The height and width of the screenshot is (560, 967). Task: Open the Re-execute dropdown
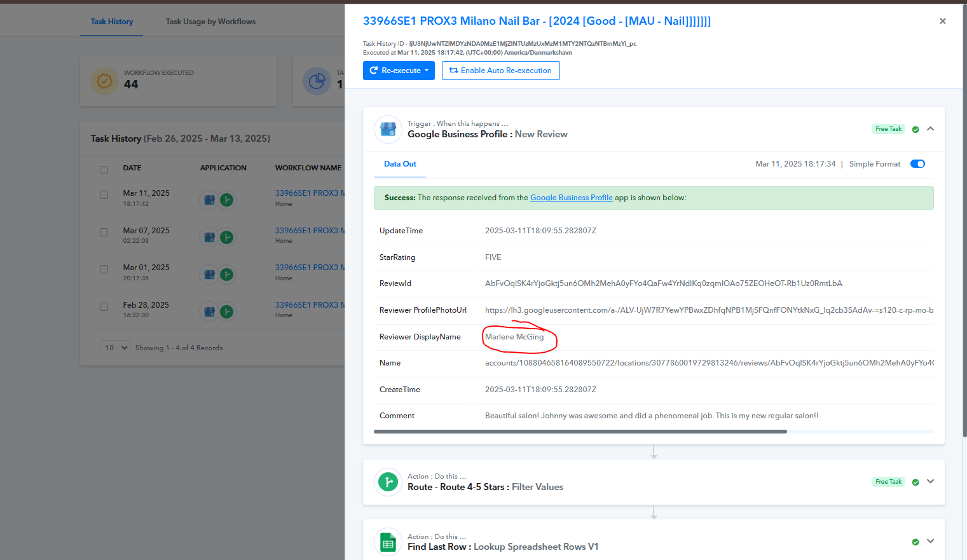pyautogui.click(x=399, y=71)
